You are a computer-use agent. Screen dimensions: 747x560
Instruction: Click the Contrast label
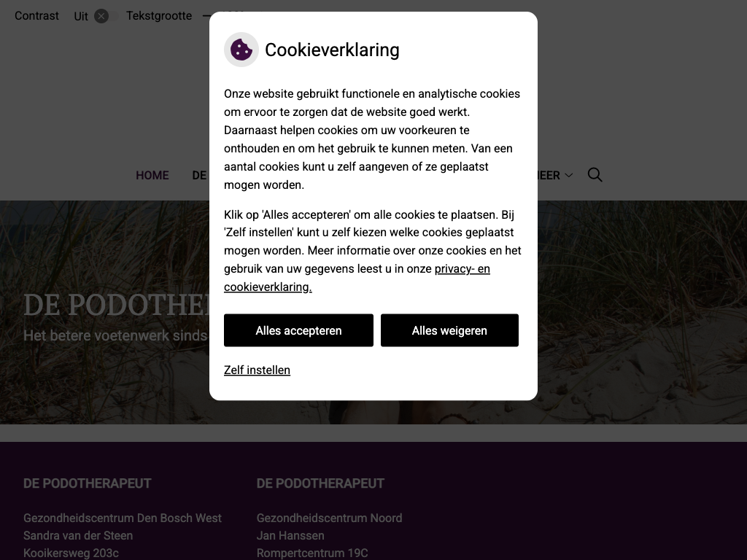tap(36, 16)
